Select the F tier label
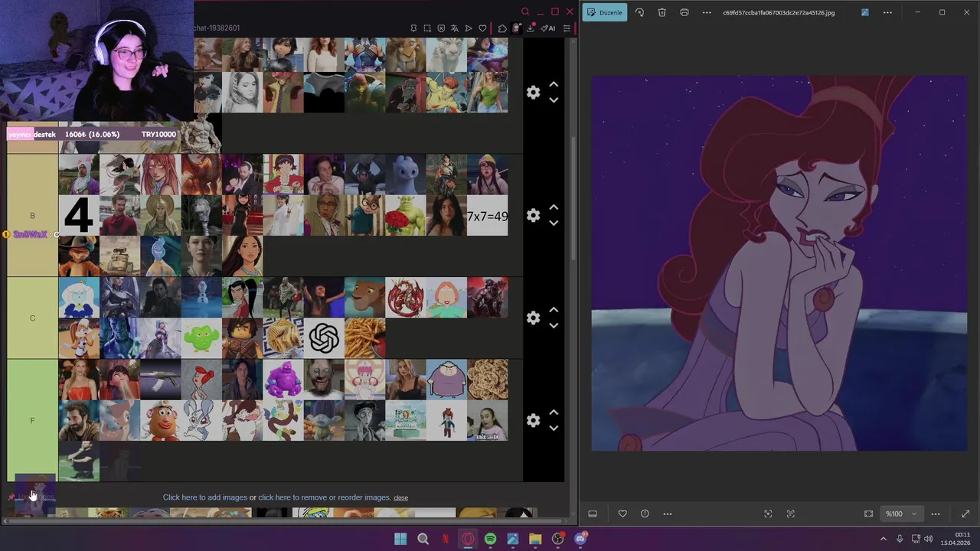This screenshot has height=551, width=980. point(32,420)
